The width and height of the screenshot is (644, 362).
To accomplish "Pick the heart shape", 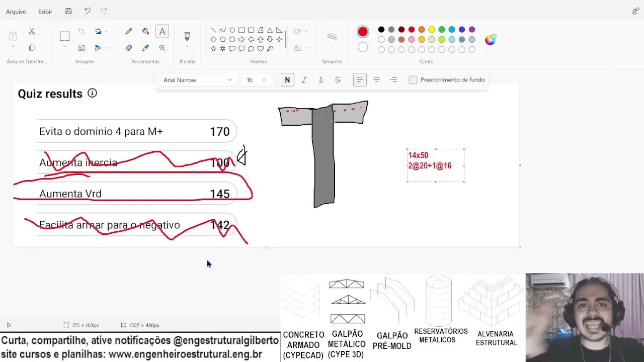I will [x=260, y=49].
